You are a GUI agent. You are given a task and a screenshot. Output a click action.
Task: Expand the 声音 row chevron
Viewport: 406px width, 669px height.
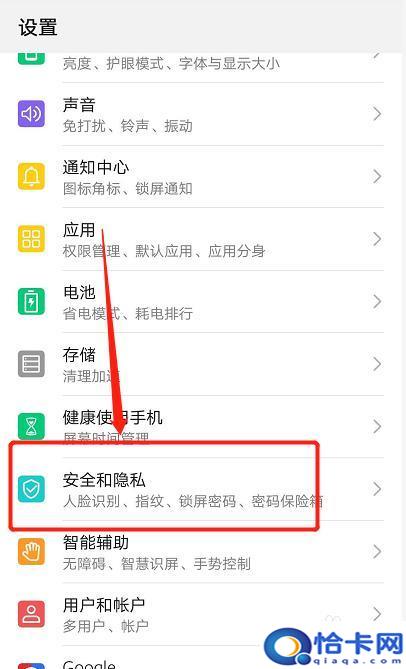click(377, 114)
